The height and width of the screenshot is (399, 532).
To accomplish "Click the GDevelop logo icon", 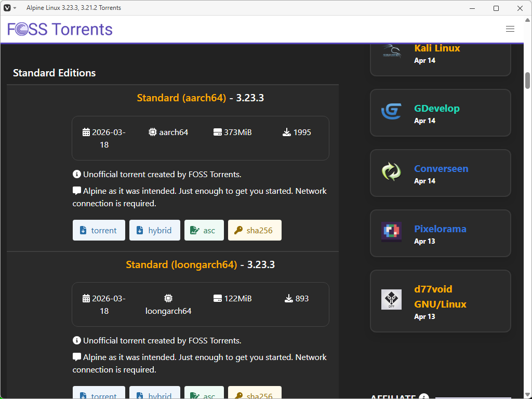I will [392, 111].
